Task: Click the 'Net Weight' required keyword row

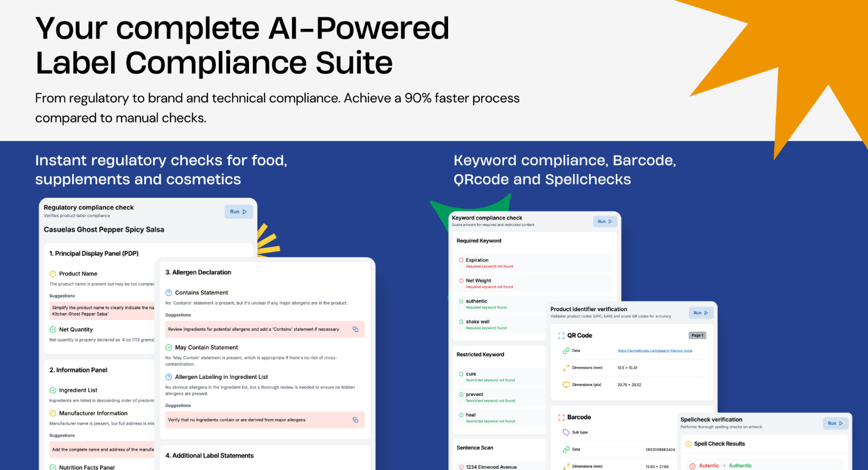Action: pos(534,284)
